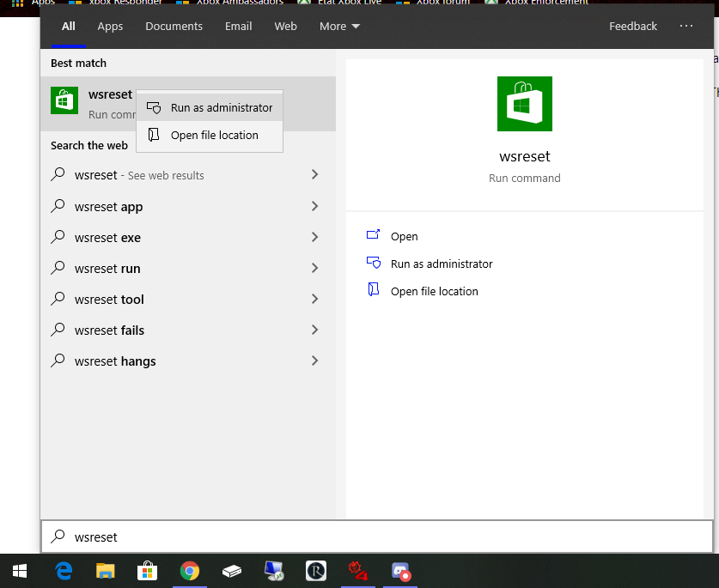
Task: Open File Explorer from the taskbar
Action: click(x=105, y=571)
